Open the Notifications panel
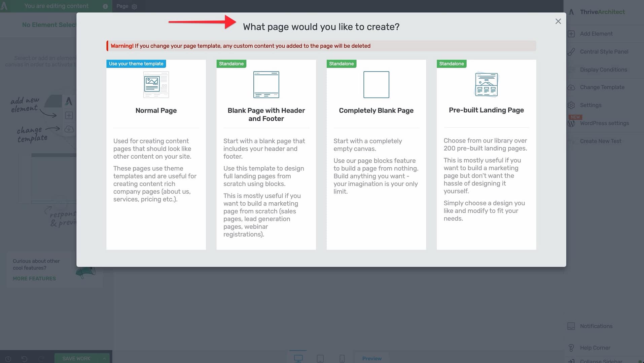 [x=596, y=326]
